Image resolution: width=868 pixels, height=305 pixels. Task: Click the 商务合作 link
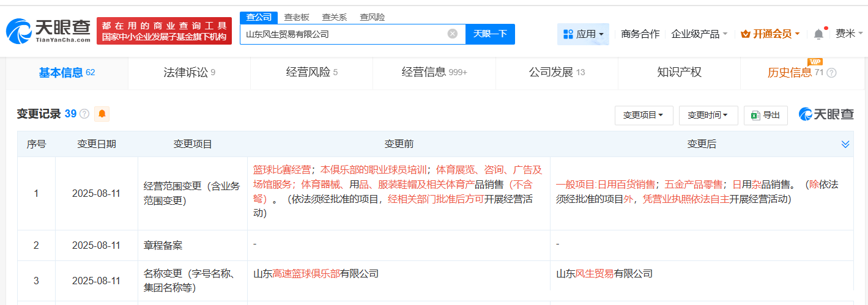point(640,34)
